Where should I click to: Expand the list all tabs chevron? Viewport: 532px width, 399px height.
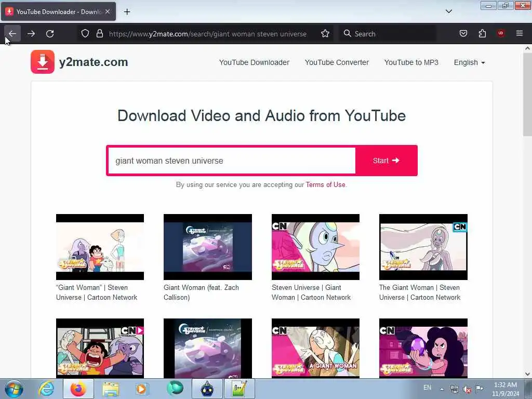[x=448, y=11]
